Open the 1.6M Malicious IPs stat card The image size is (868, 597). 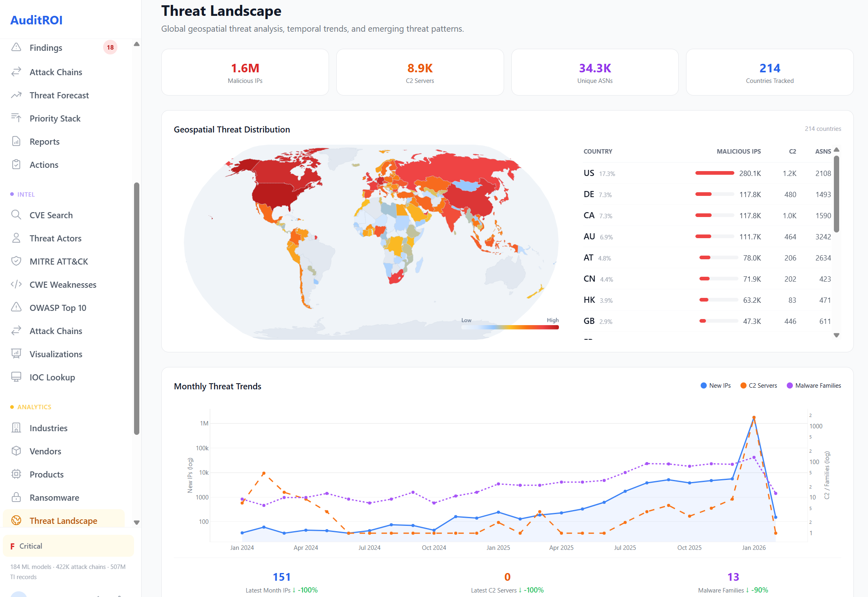click(x=245, y=72)
